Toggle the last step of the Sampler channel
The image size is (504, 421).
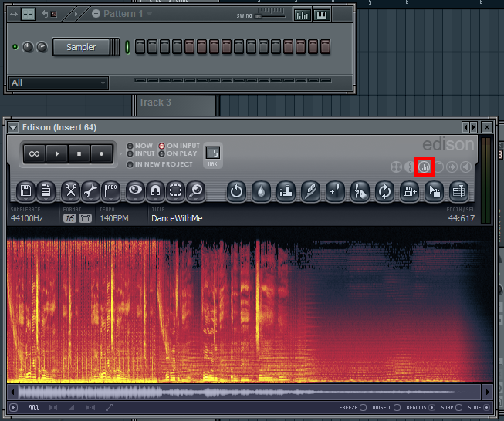(325, 46)
